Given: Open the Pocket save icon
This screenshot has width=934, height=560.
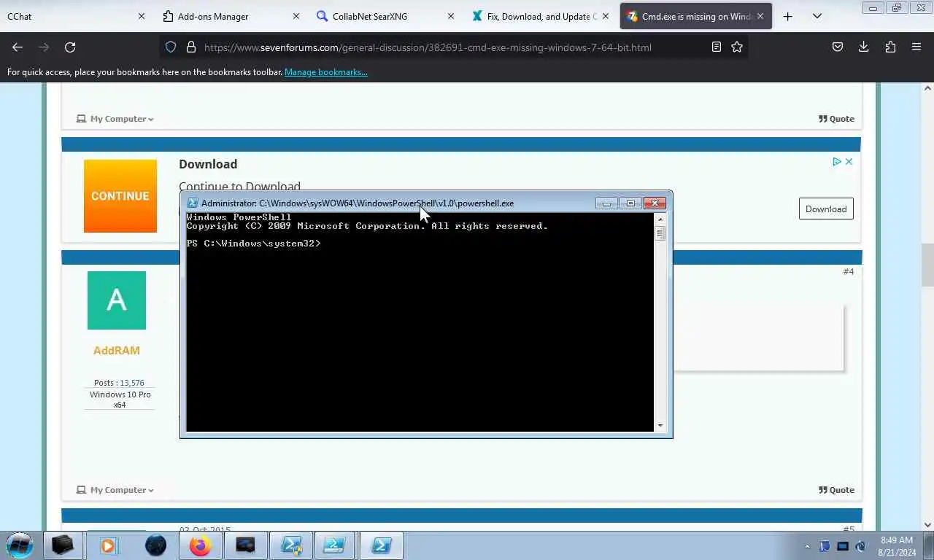Looking at the screenshot, I should (838, 47).
